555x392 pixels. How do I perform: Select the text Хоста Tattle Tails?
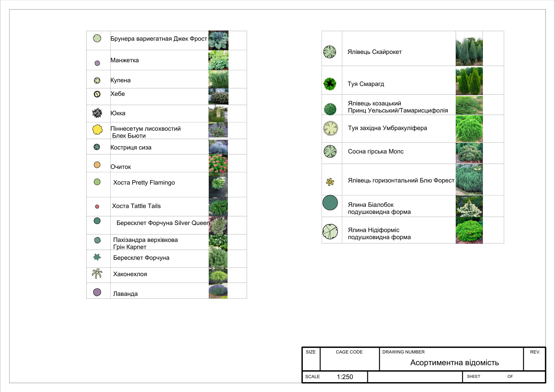click(x=137, y=206)
